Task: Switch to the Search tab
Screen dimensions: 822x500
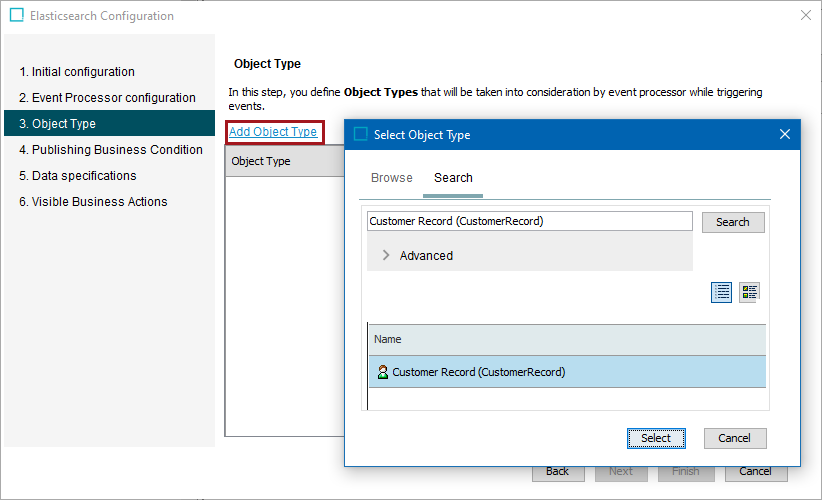Action: coord(453,178)
